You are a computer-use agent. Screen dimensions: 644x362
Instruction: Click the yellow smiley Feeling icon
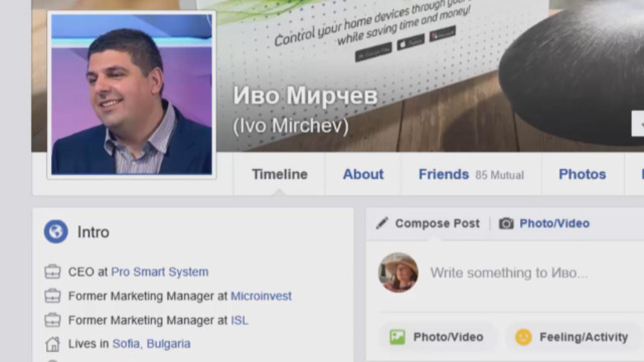click(x=523, y=337)
